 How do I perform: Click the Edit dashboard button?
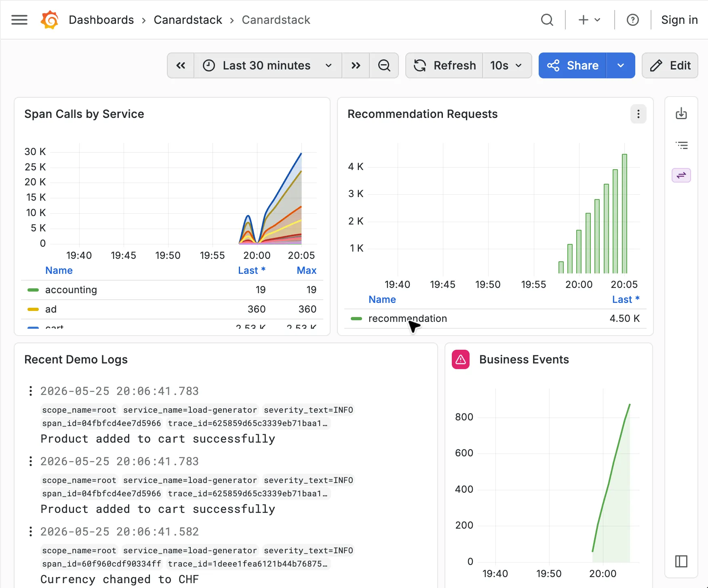670,65
